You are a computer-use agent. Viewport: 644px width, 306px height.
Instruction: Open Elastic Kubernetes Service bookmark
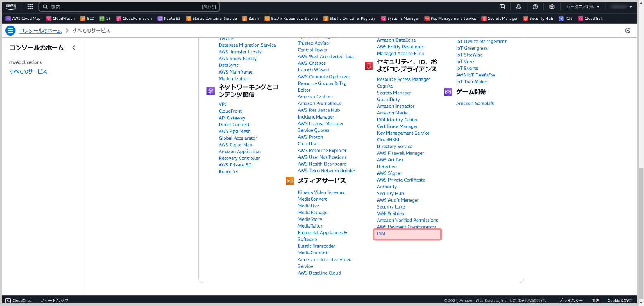[x=291, y=19]
